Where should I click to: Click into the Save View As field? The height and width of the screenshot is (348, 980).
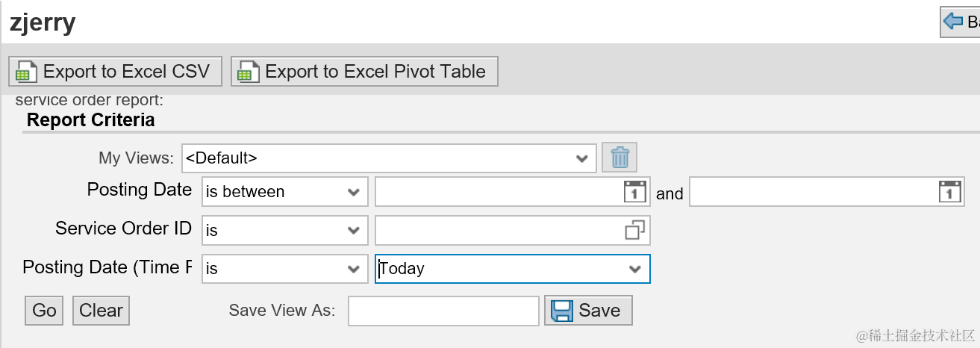tap(443, 311)
